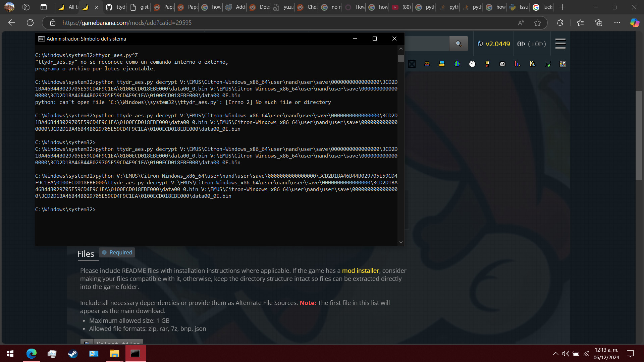
Task: Expand hidden icons in the system tray
Action: click(555, 354)
